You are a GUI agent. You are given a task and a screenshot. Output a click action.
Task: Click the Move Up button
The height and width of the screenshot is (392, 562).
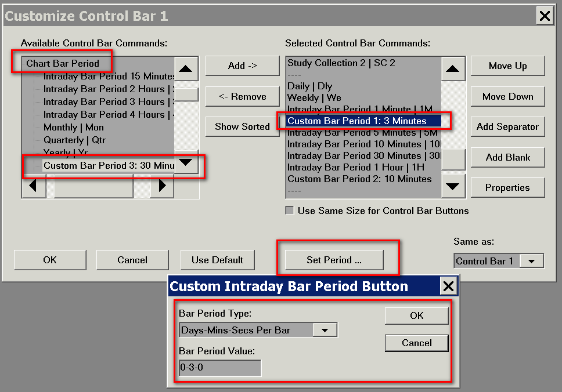[507, 66]
